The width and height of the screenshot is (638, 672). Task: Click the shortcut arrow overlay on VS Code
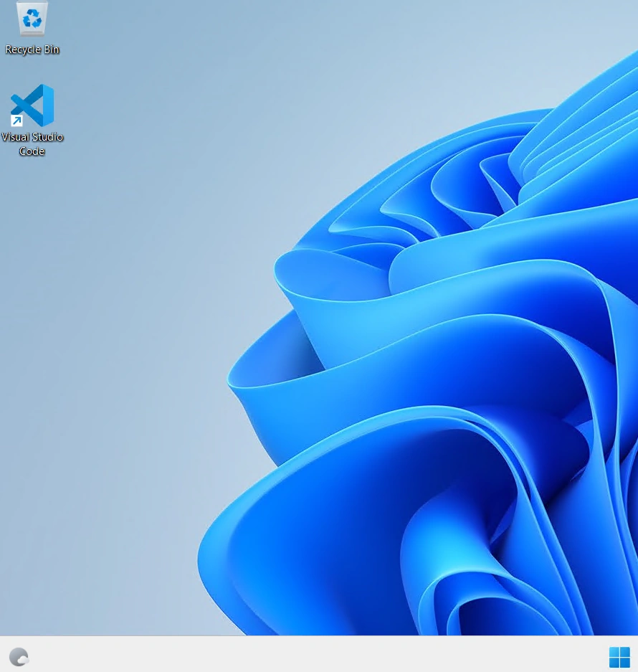click(x=16, y=121)
